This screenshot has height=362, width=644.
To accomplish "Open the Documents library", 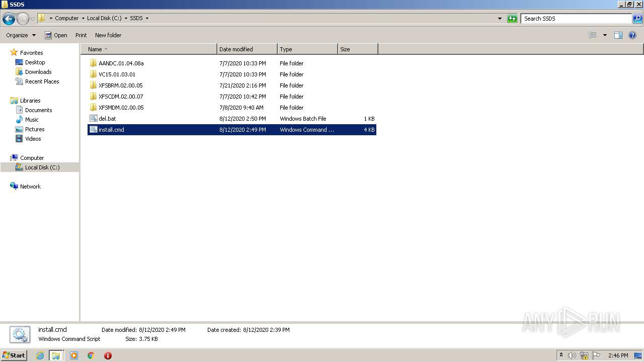I will 38,110.
